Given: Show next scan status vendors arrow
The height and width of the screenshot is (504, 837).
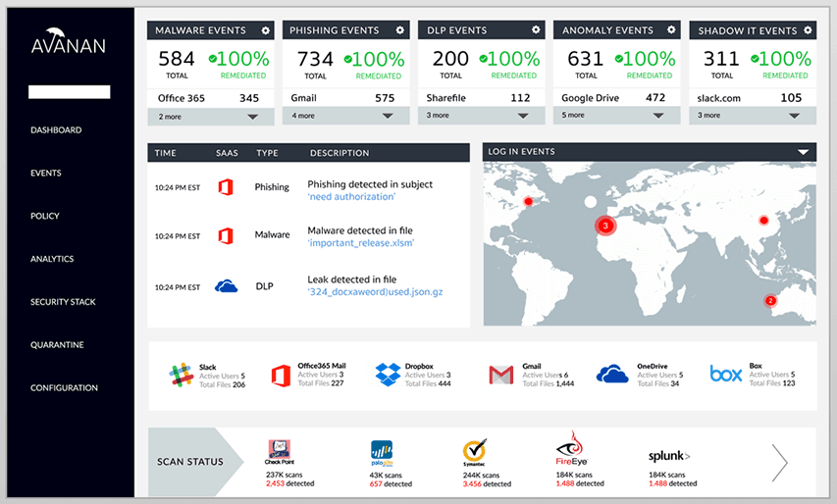Looking at the screenshot, I should tap(780, 463).
